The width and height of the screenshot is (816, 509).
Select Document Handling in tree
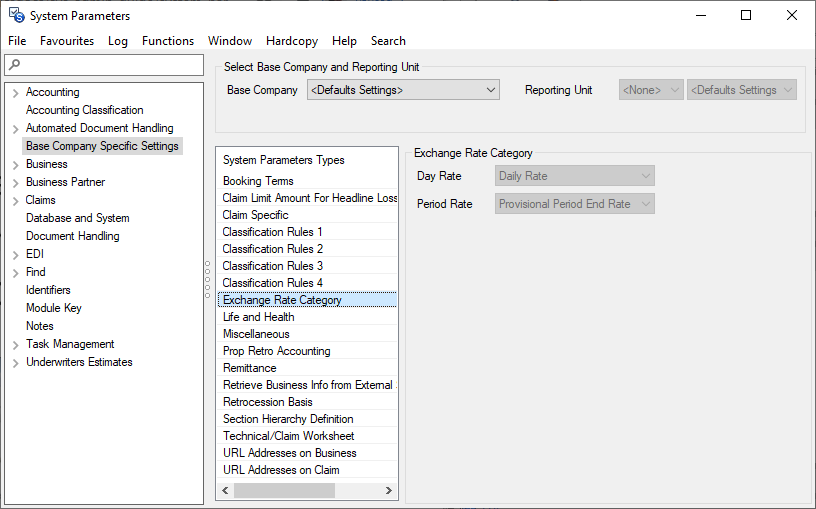point(72,236)
